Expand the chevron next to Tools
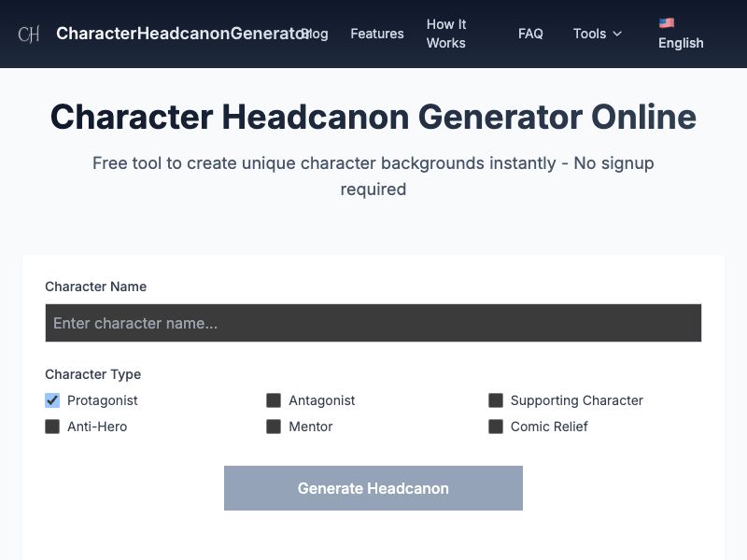This screenshot has height=560, width=747. click(617, 34)
